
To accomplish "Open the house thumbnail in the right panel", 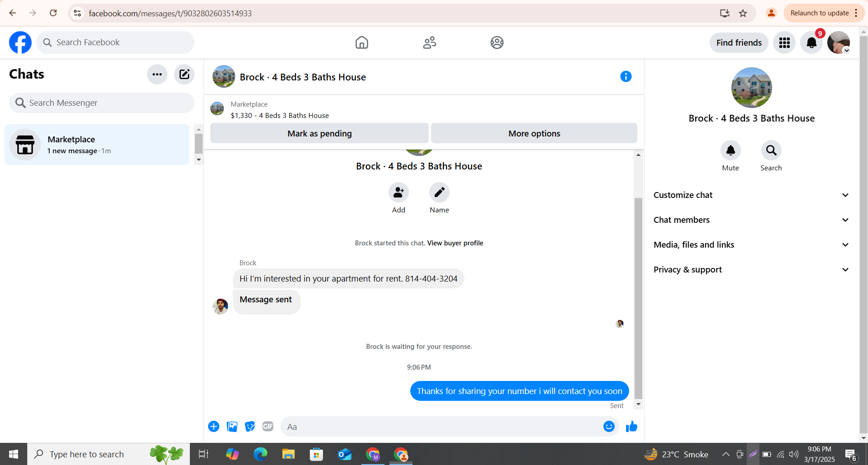I will [752, 88].
